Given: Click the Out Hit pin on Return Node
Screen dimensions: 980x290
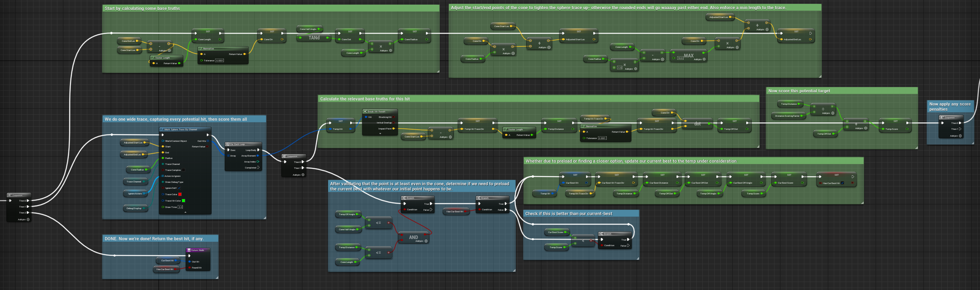Looking at the screenshot, I should pos(190,262).
